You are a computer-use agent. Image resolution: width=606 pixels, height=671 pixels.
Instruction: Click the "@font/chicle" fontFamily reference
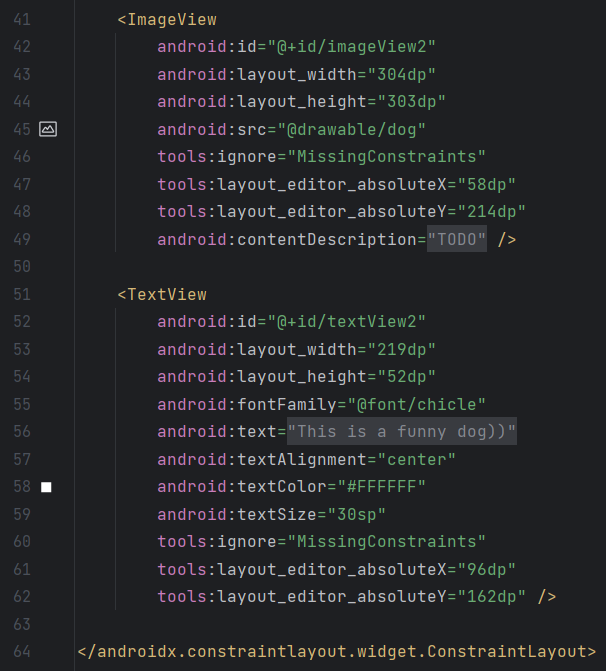[416, 404]
